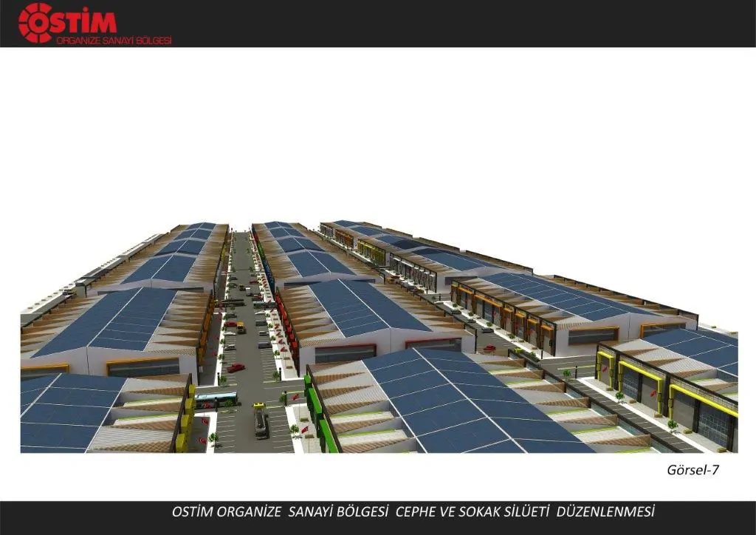This screenshot has width=756, height=535.
Task: Click the Görsel-7 image caption
Action: pyautogui.click(x=693, y=470)
